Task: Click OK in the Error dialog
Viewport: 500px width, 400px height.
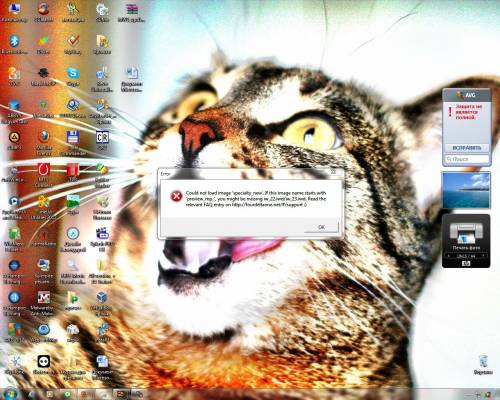Action: pos(321,227)
